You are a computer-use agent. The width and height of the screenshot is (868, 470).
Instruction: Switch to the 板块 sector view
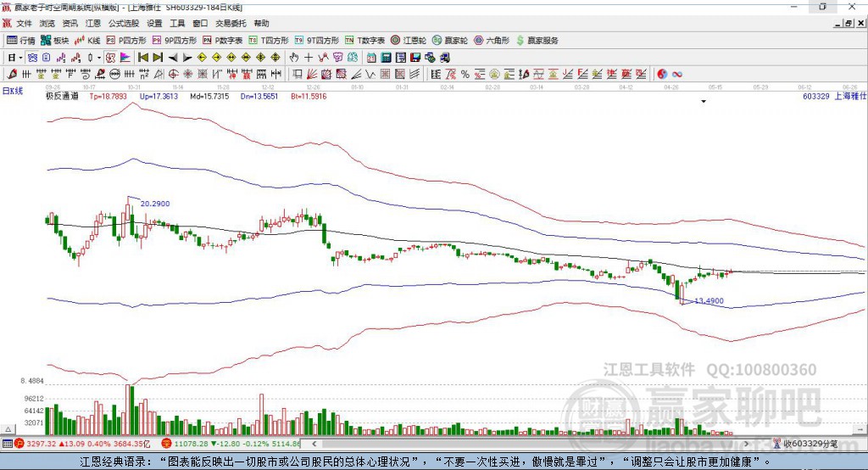pos(54,41)
